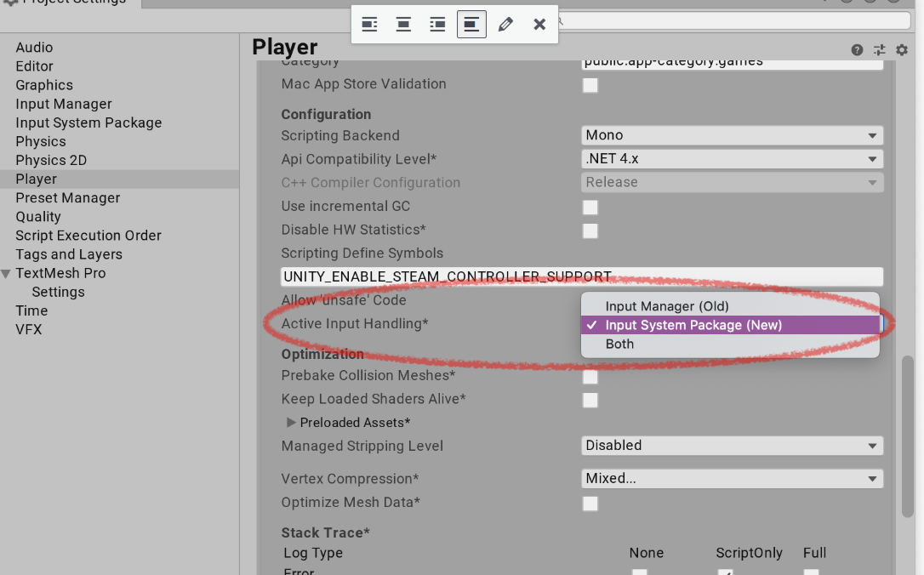Select the first alignment icon in the toolbar

[x=369, y=25]
